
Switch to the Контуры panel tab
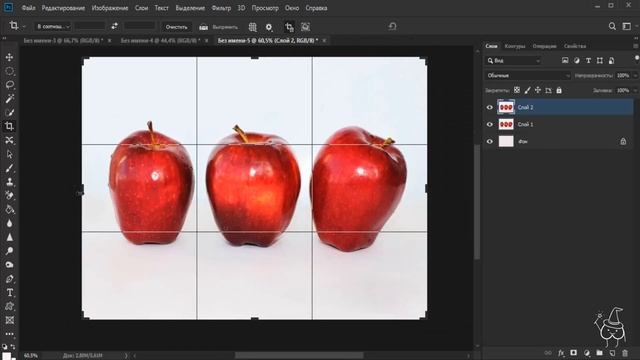pyautogui.click(x=515, y=46)
